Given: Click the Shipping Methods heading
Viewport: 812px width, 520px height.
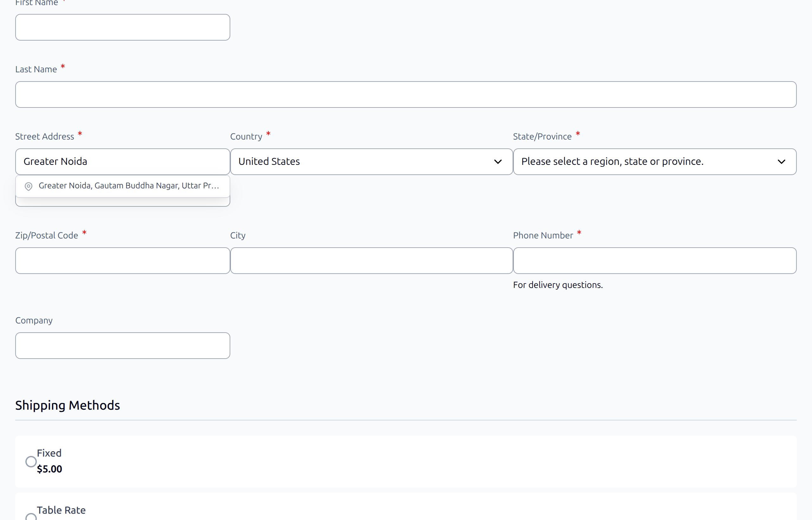Looking at the screenshot, I should 68,406.
